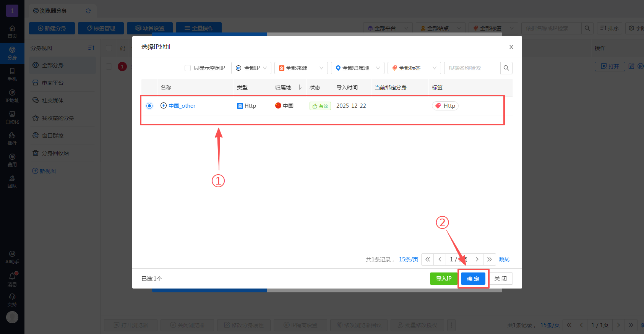Screen dimensions: 644x334
Task: Open the 手机 phone sidebar icon
Action: point(12,75)
